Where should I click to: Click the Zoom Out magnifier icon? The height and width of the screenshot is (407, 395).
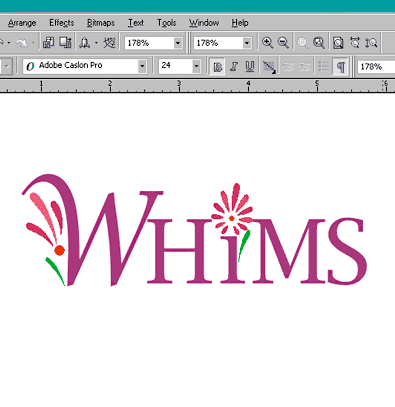click(x=283, y=43)
